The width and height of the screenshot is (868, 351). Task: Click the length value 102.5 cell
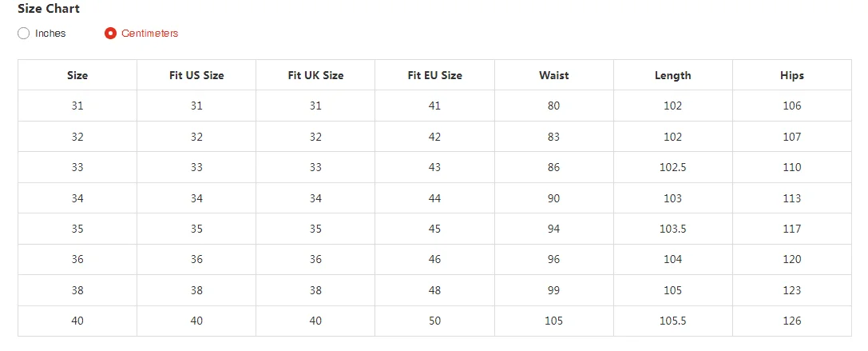[672, 167]
